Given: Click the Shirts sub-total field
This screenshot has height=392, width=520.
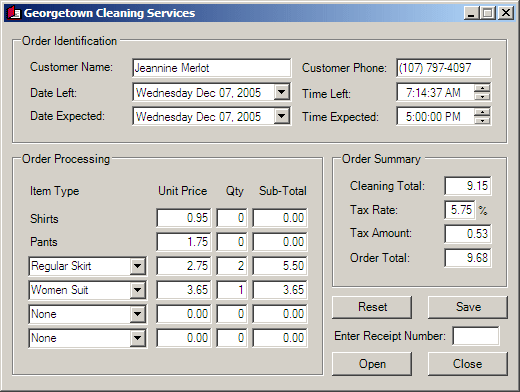Looking at the screenshot, I should point(280,218).
